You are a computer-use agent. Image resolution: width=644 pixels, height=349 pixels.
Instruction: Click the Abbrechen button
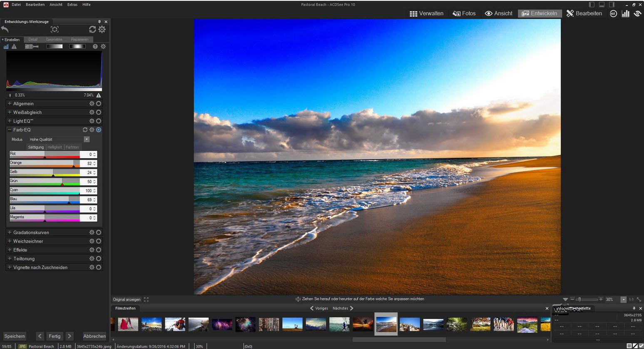(x=94, y=336)
